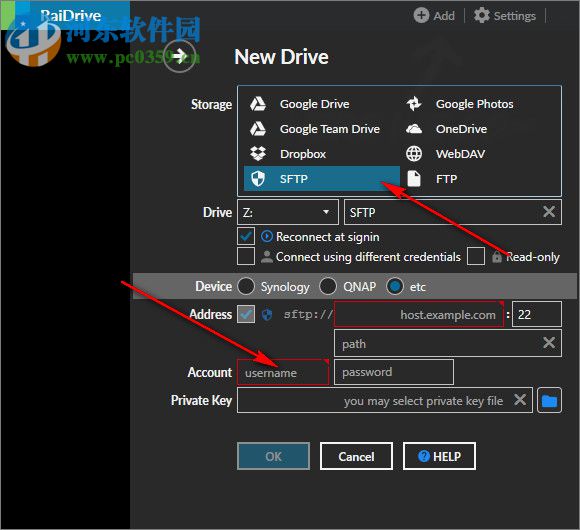Image resolution: width=580 pixels, height=530 pixels.
Task: Browse for private key folder icon
Action: click(x=549, y=400)
